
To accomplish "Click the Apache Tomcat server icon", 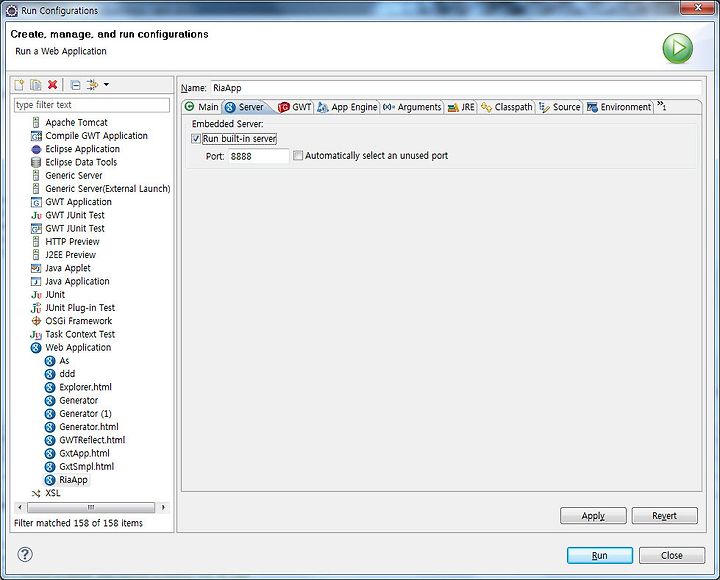I will [36, 123].
